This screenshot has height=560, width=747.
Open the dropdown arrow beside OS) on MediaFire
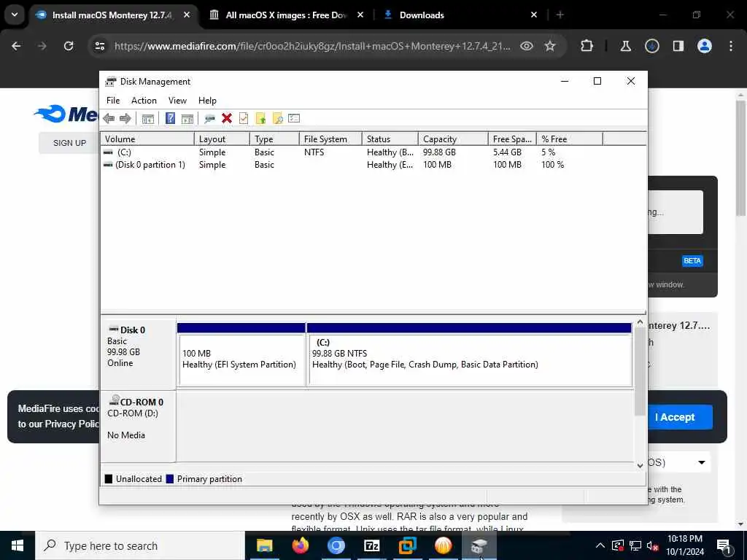(701, 462)
